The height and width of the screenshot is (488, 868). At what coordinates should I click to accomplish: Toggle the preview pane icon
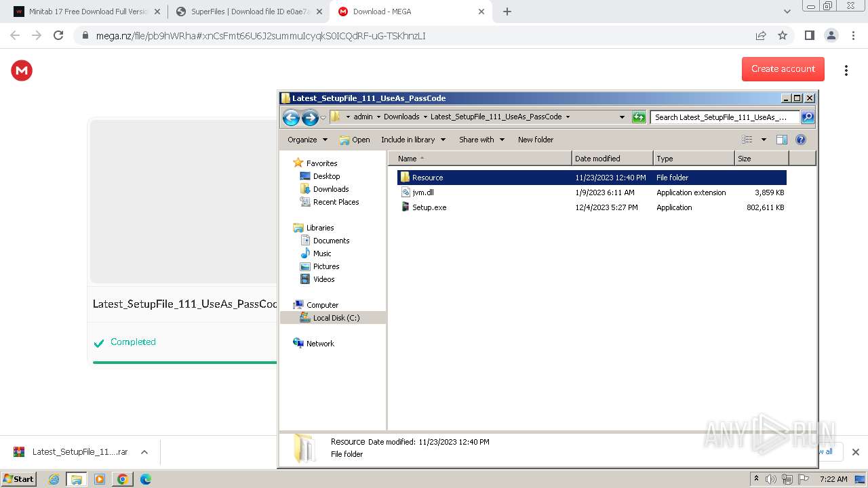coord(782,140)
